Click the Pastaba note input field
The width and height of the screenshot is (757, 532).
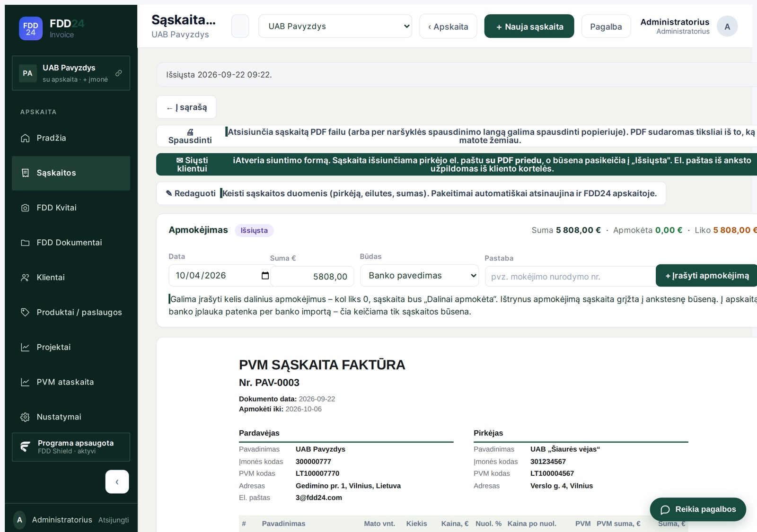click(571, 277)
